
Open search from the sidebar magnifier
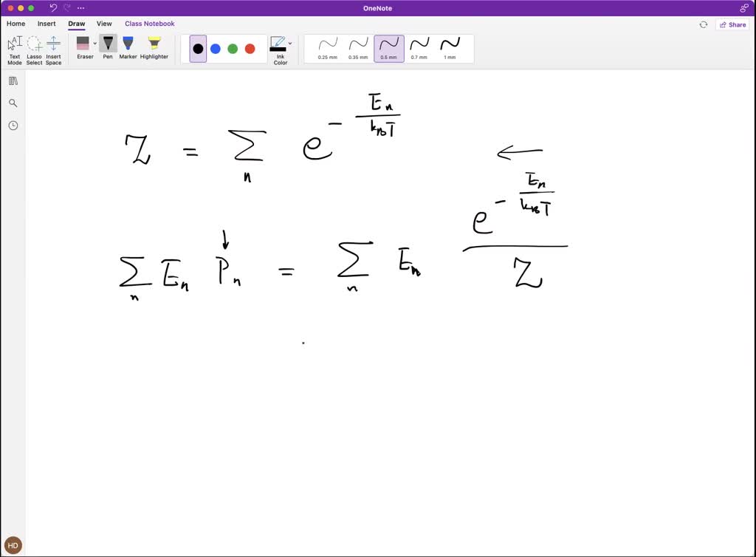(13, 103)
